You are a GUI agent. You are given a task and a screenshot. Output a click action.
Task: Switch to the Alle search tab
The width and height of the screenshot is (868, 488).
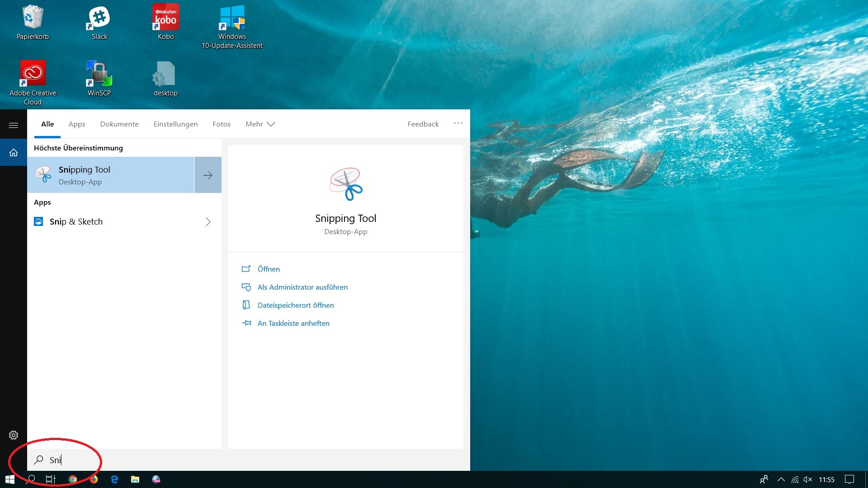click(47, 124)
